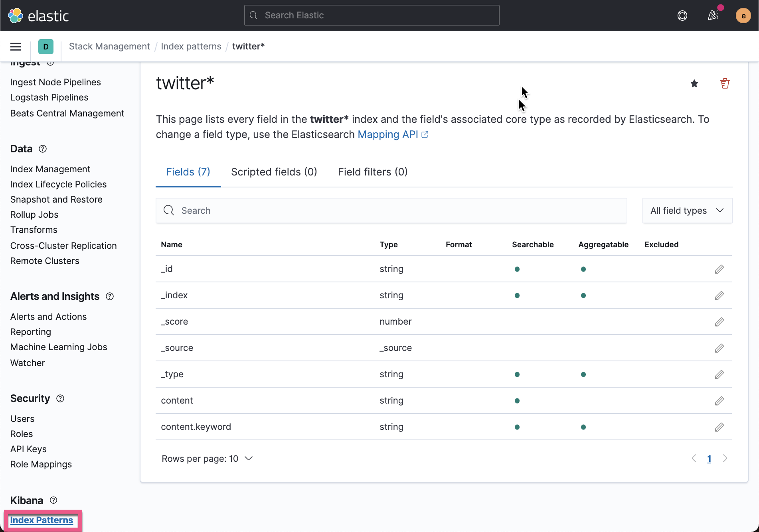Viewport: 759px width, 532px height.
Task: Open the notifications bell icon
Action: pyautogui.click(x=714, y=16)
